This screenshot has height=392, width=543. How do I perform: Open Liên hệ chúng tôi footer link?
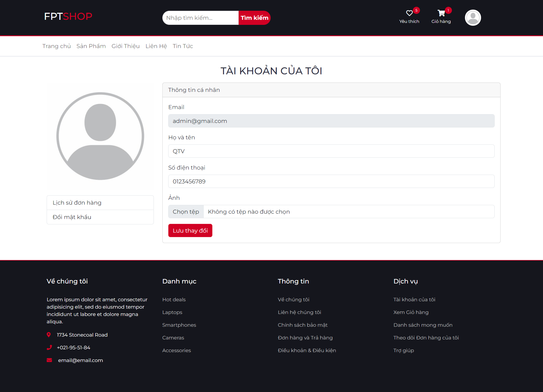(299, 312)
